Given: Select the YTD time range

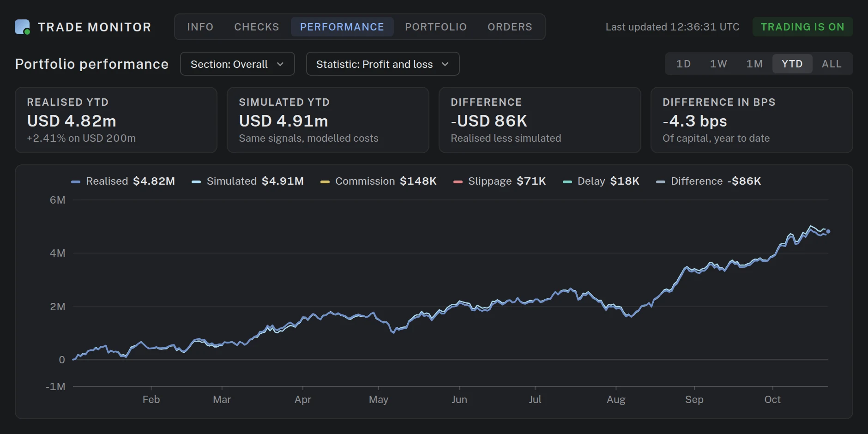Looking at the screenshot, I should [792, 64].
